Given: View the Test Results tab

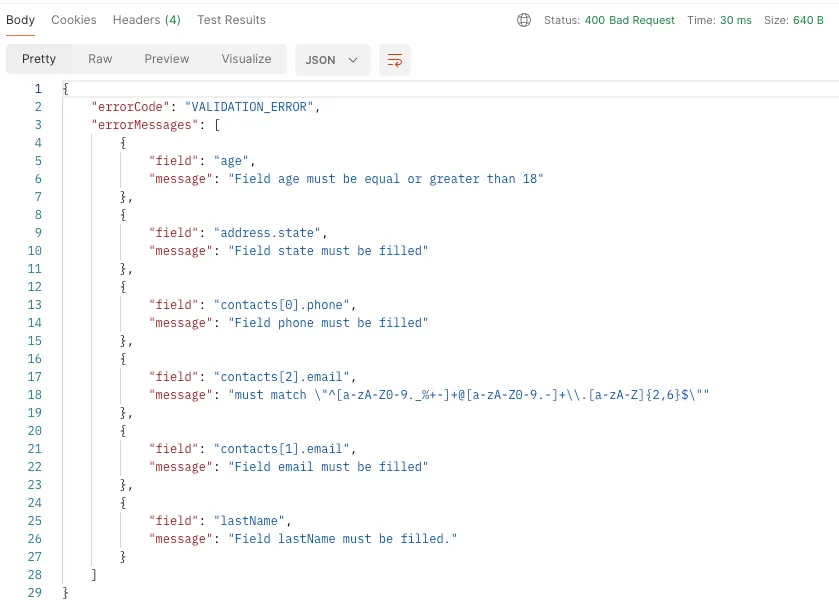Looking at the screenshot, I should (x=231, y=19).
